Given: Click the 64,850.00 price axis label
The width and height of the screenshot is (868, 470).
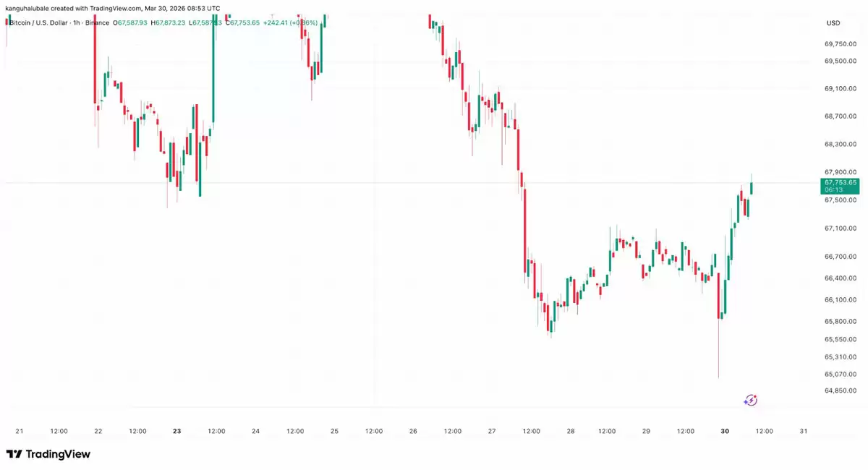Looking at the screenshot, I should click(x=840, y=391).
